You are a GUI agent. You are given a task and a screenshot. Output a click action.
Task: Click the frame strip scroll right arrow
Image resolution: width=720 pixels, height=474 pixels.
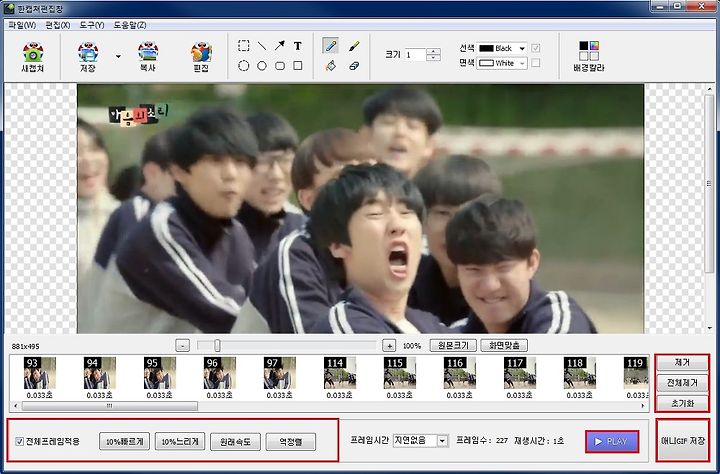[643, 406]
